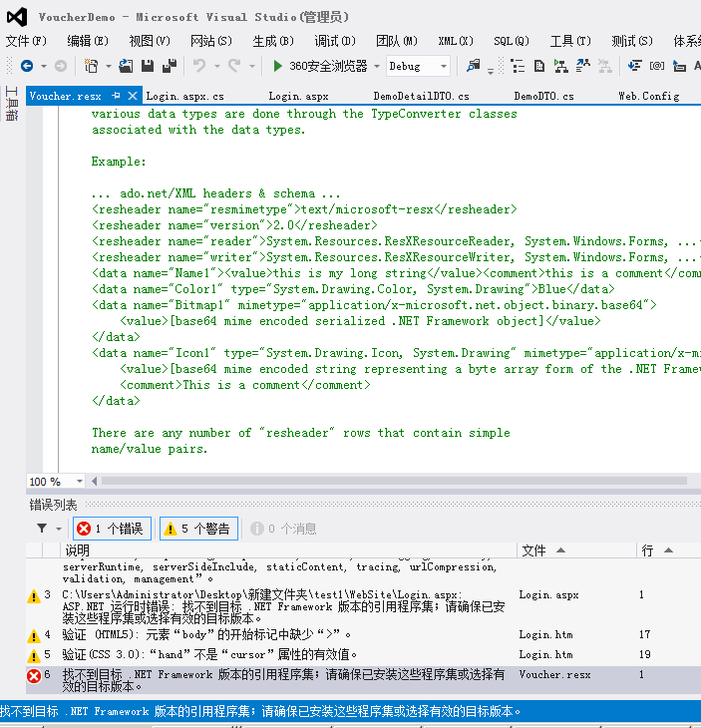Click the greyed-out hierarchy toolbar icon
The height and width of the screenshot is (728, 701).
tap(604, 66)
